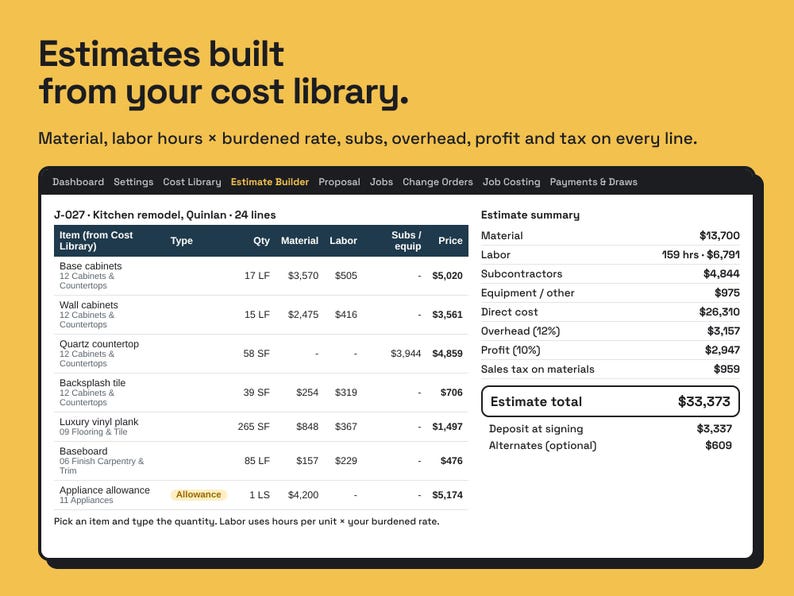
Task: Click the $5,174 price value
Action: pyautogui.click(x=447, y=495)
